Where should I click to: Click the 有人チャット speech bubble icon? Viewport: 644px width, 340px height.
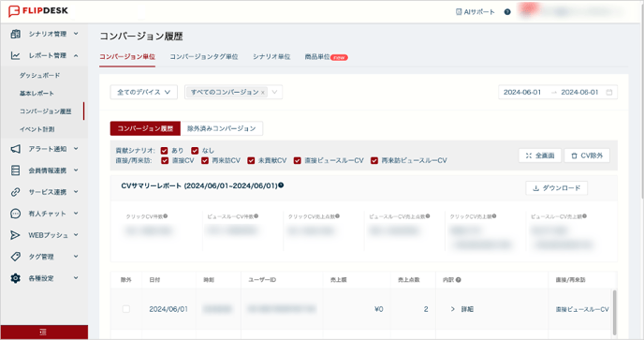click(16, 214)
